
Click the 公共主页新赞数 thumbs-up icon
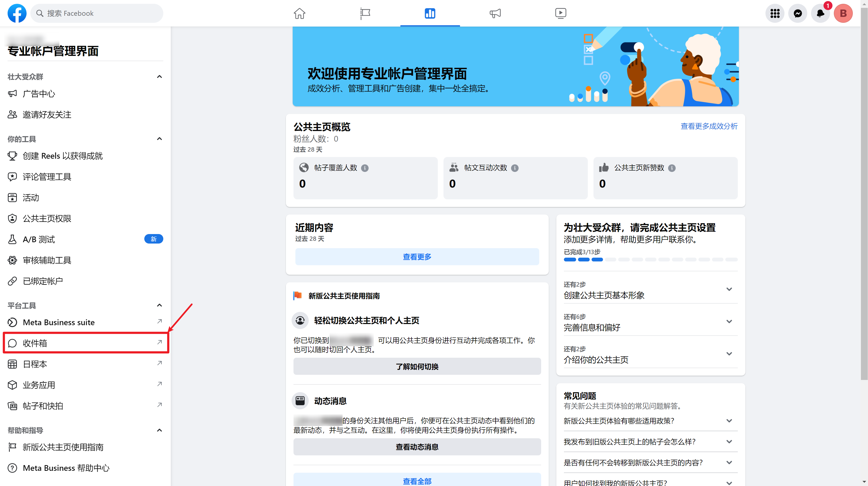(x=604, y=167)
